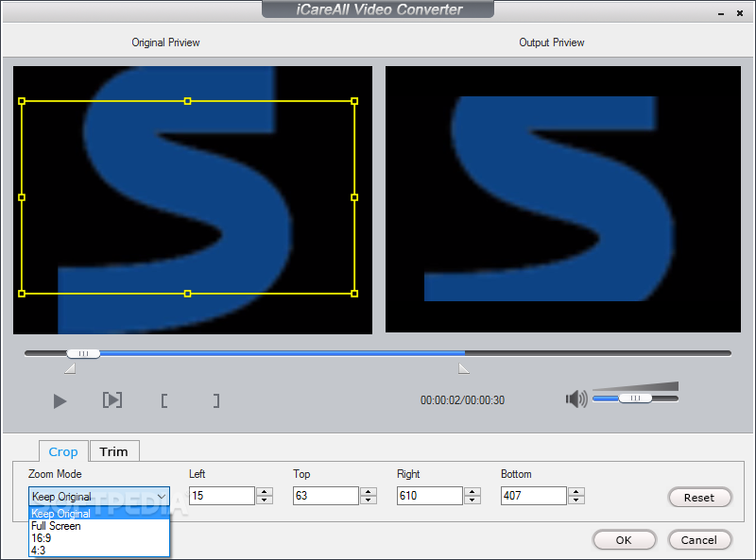This screenshot has height=560, width=756.
Task: Click the bottom-right crop handle
Action: (x=354, y=294)
